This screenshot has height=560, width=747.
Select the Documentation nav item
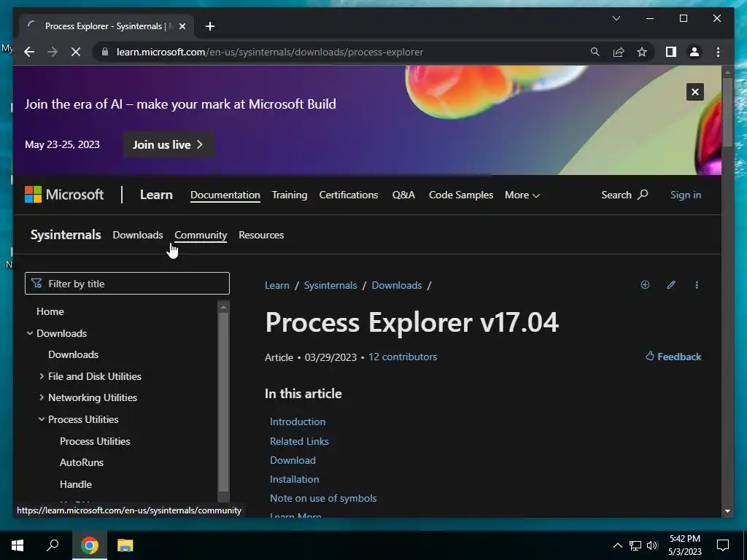click(x=225, y=195)
